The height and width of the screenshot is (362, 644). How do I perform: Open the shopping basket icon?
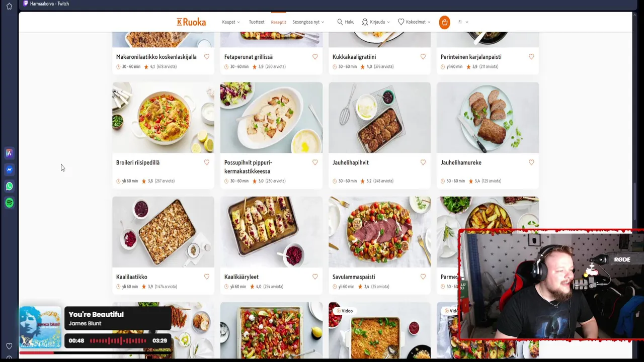[444, 22]
